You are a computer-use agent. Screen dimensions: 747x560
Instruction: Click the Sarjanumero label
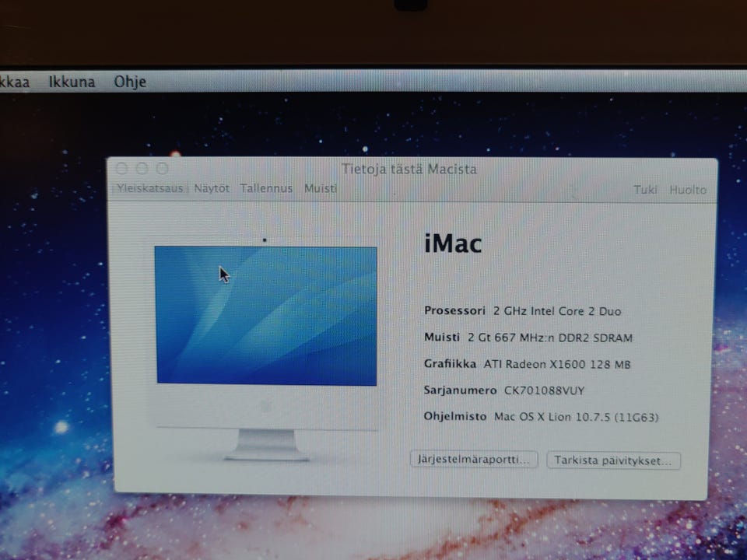pyautogui.click(x=460, y=390)
